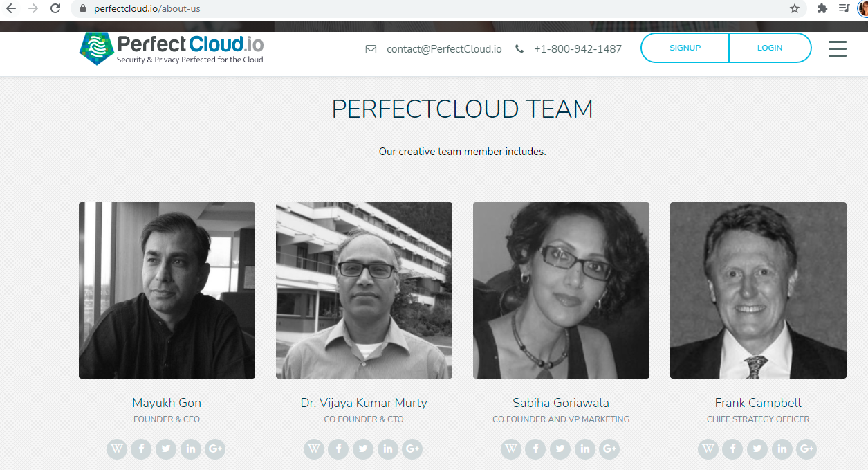This screenshot has height=470, width=868.
Task: Click the +1-800-942-1487 phone number
Action: click(578, 49)
